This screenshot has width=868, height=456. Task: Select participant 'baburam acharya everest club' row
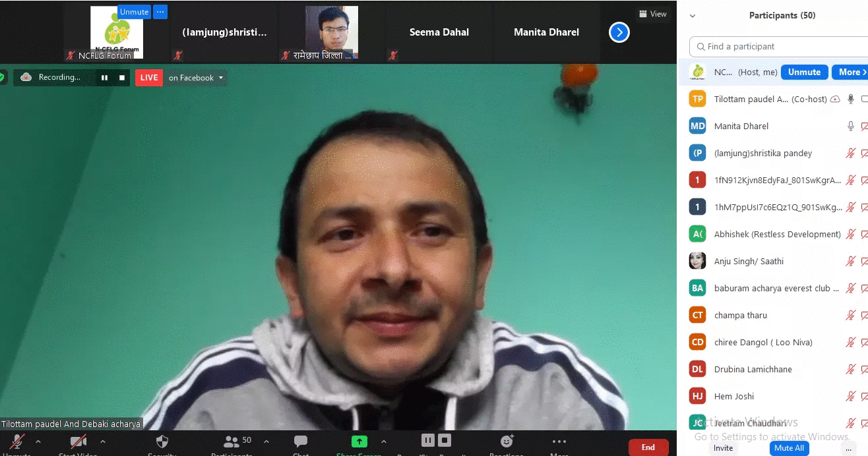pos(778,288)
